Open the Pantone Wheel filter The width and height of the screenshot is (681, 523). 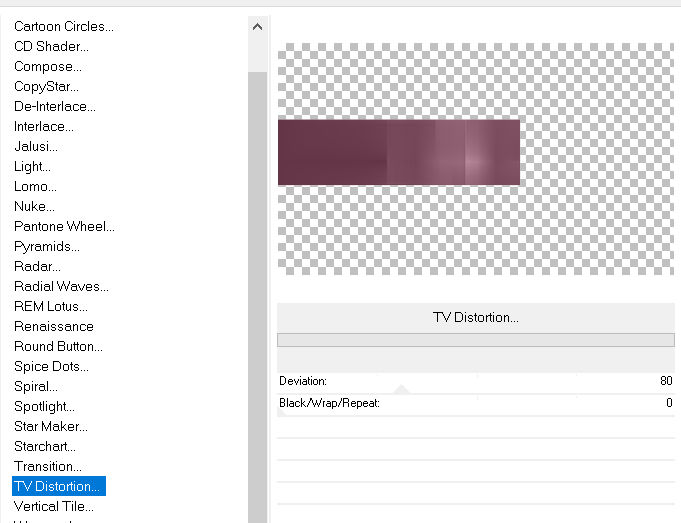64,226
